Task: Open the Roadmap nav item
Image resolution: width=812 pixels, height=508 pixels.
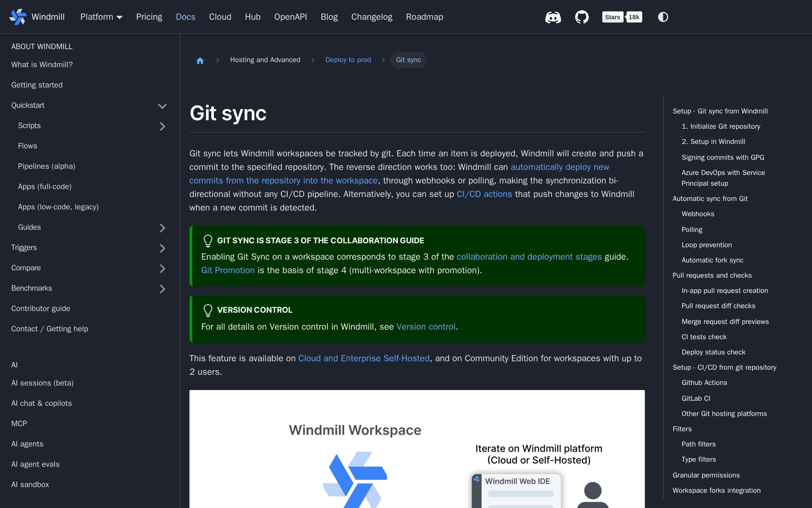Action: pos(424,17)
